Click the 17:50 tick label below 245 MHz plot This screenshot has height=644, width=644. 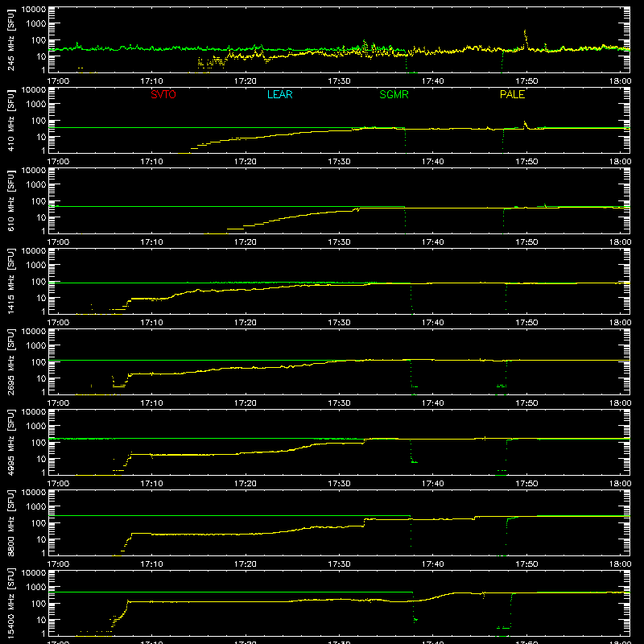pos(526,81)
